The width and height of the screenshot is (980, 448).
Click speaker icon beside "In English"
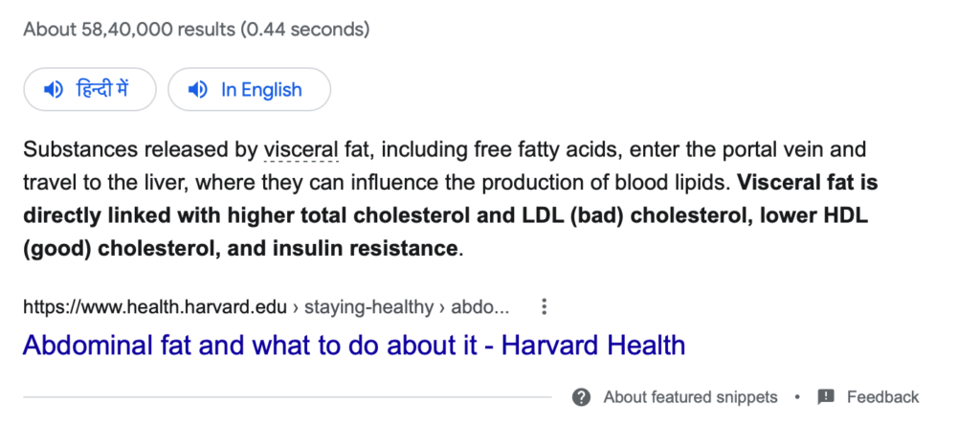tap(198, 90)
